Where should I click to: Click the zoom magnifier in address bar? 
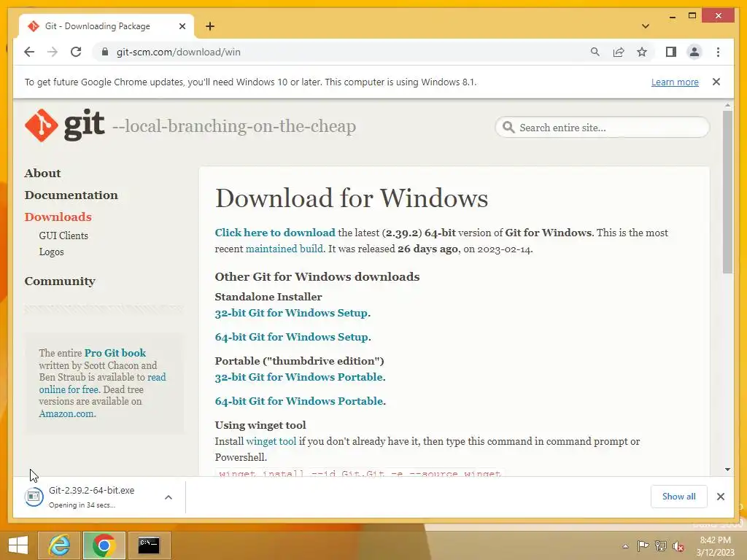[595, 52]
